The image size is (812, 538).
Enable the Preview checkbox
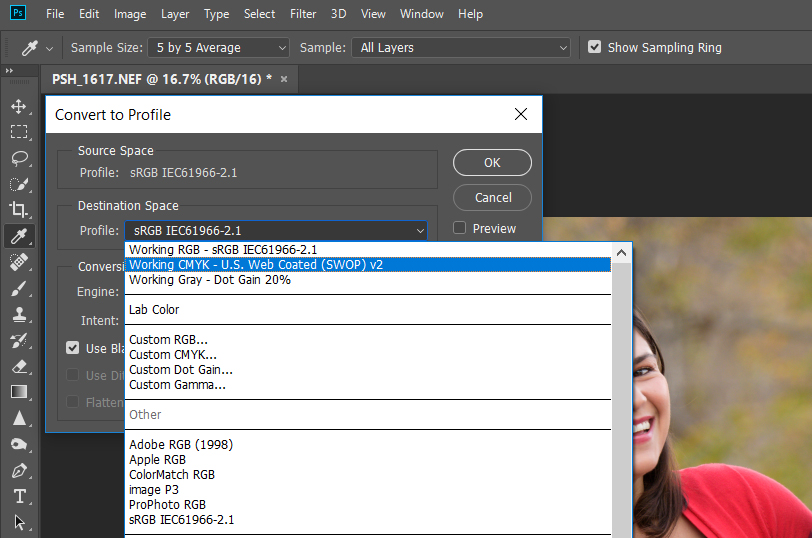tap(460, 229)
